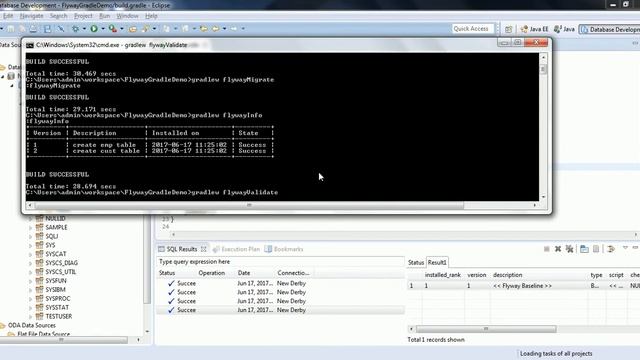Open the Debug gear dropdown arrow
Screen dimensions: 640x360
[x=84, y=29]
